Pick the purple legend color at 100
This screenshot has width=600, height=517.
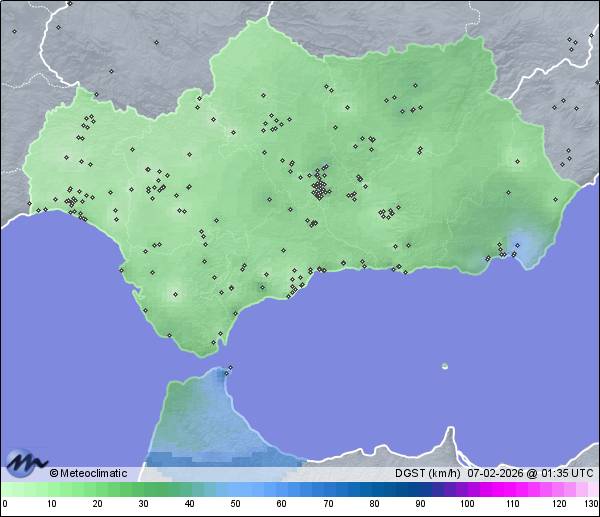pos(466,489)
